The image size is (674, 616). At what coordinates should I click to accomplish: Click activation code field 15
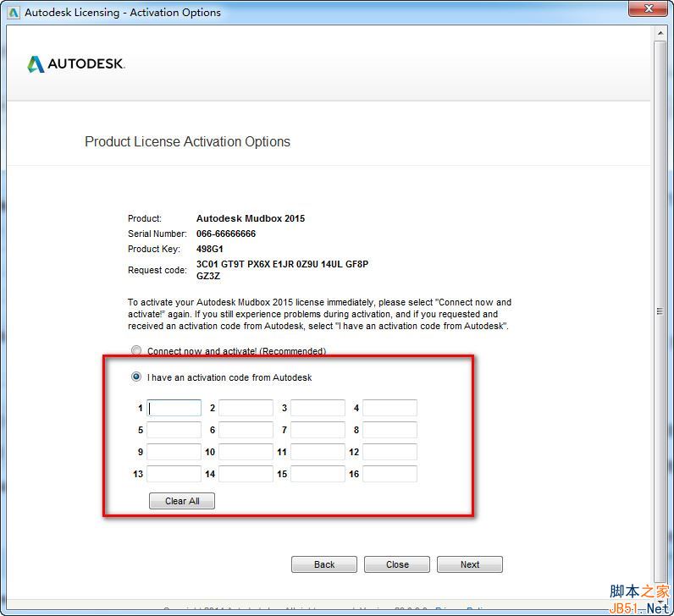pyautogui.click(x=318, y=474)
